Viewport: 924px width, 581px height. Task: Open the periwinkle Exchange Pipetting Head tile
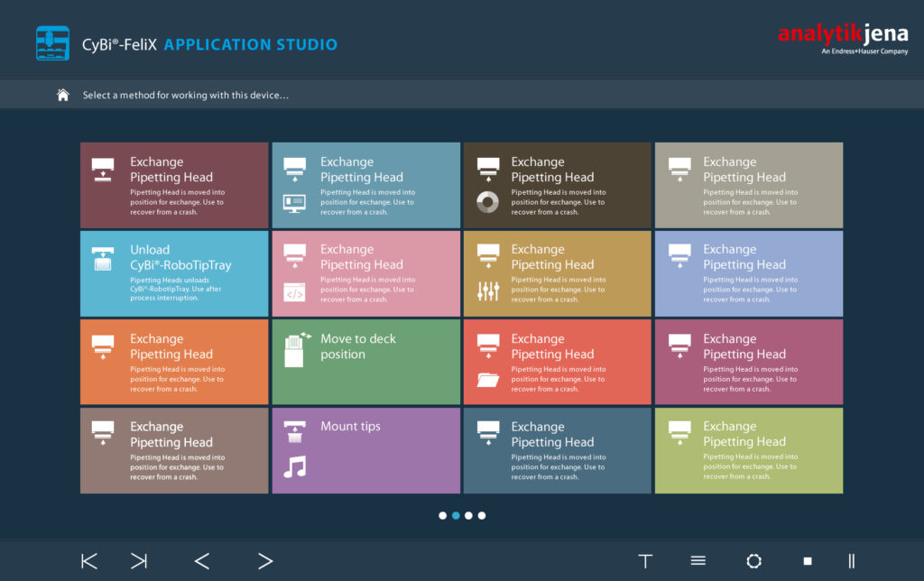[x=749, y=273]
